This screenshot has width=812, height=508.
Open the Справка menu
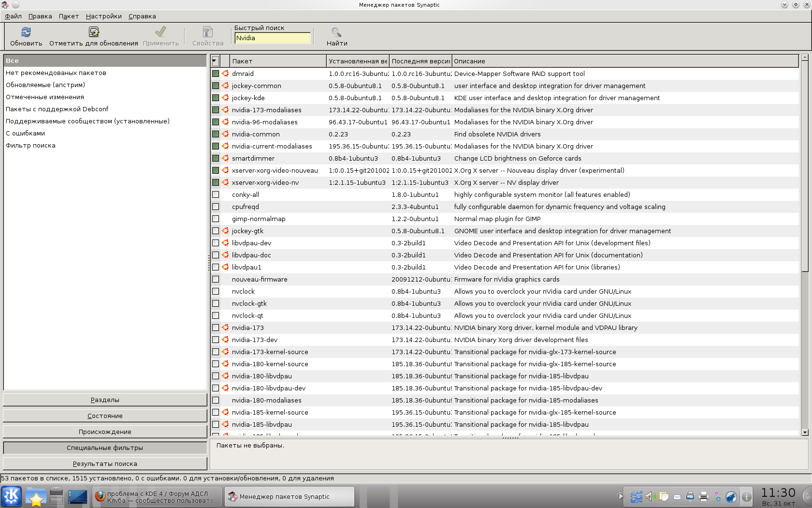click(142, 16)
